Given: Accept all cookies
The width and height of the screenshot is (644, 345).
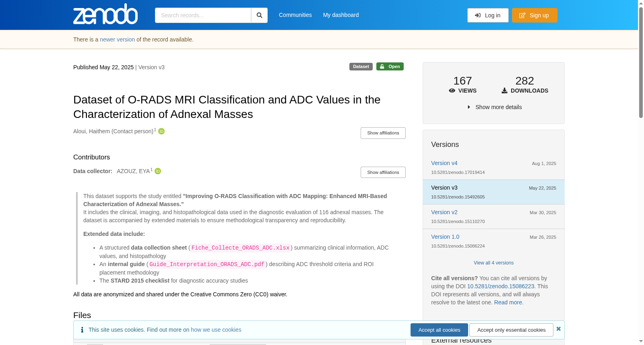Looking at the screenshot, I should 439,330.
